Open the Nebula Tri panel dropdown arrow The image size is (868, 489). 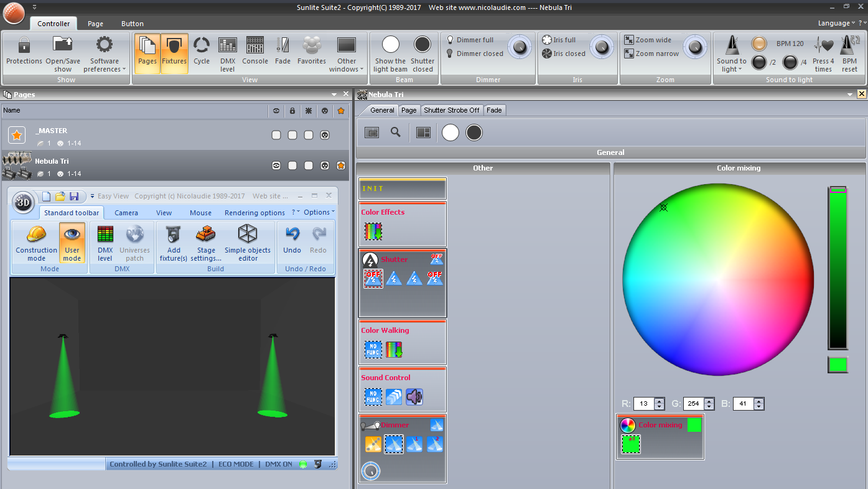[851, 94]
